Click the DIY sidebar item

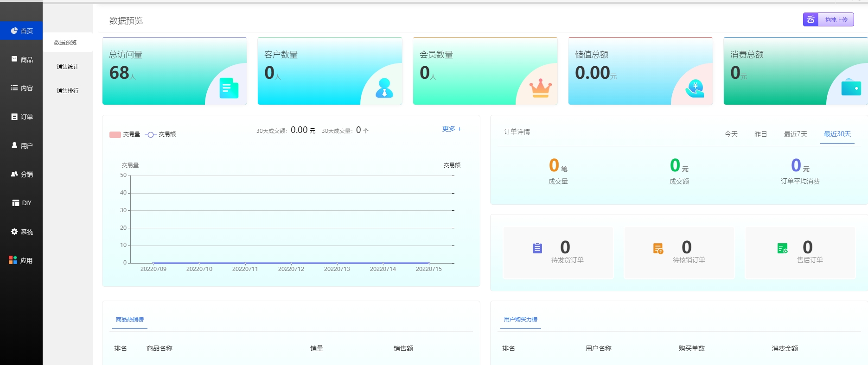pos(21,203)
